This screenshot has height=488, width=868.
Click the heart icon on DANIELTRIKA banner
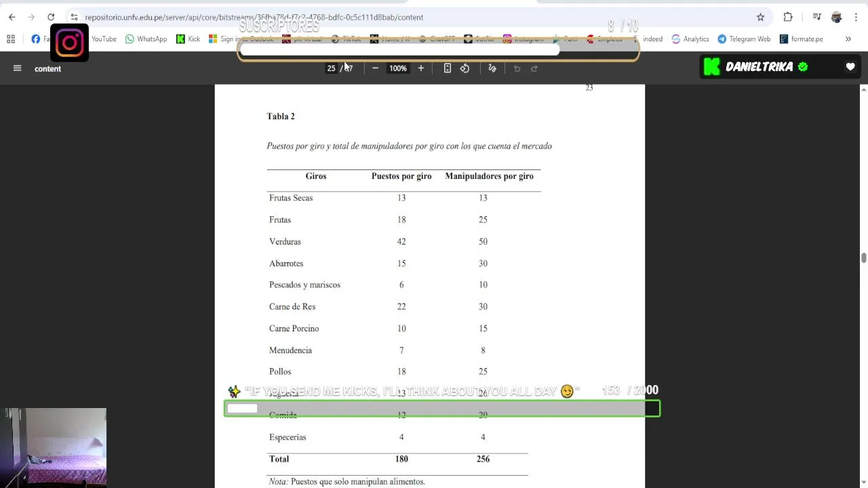click(850, 66)
